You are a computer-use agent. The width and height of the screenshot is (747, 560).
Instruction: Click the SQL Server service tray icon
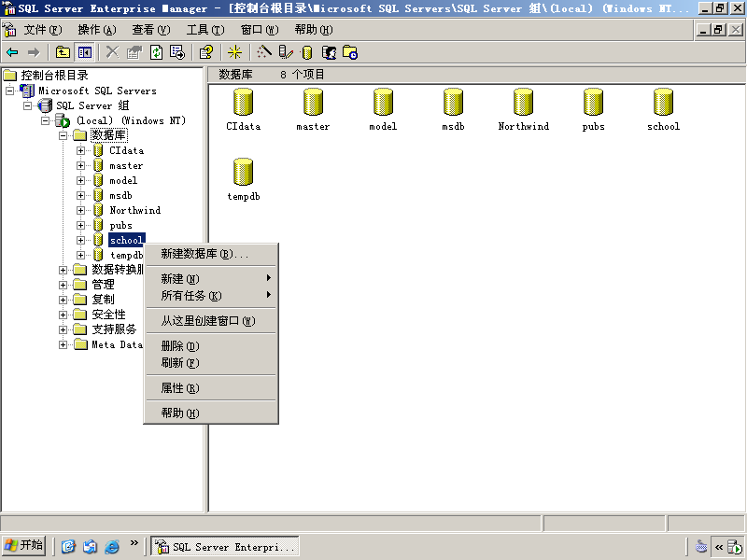pyautogui.click(x=734, y=547)
